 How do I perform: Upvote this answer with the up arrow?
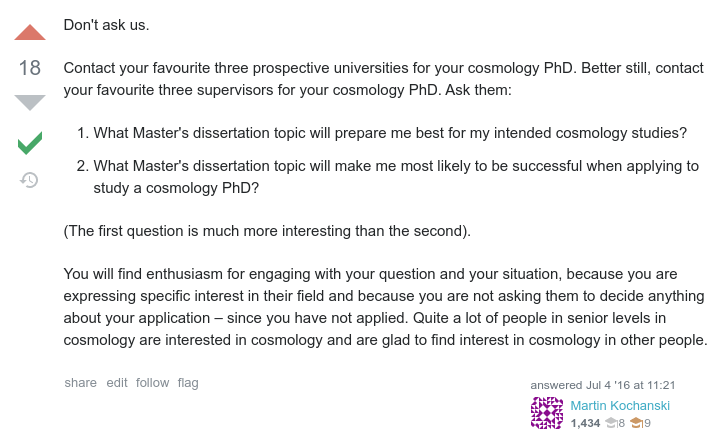coord(30,33)
